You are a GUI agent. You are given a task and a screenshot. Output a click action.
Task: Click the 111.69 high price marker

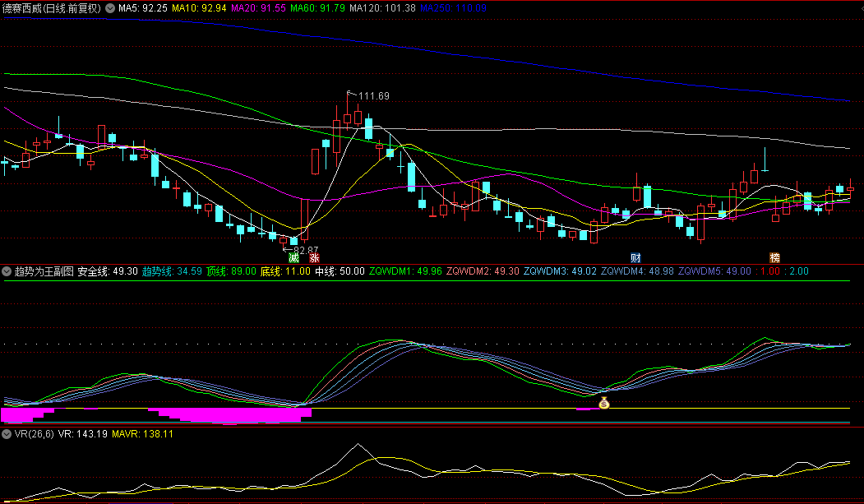click(x=373, y=96)
